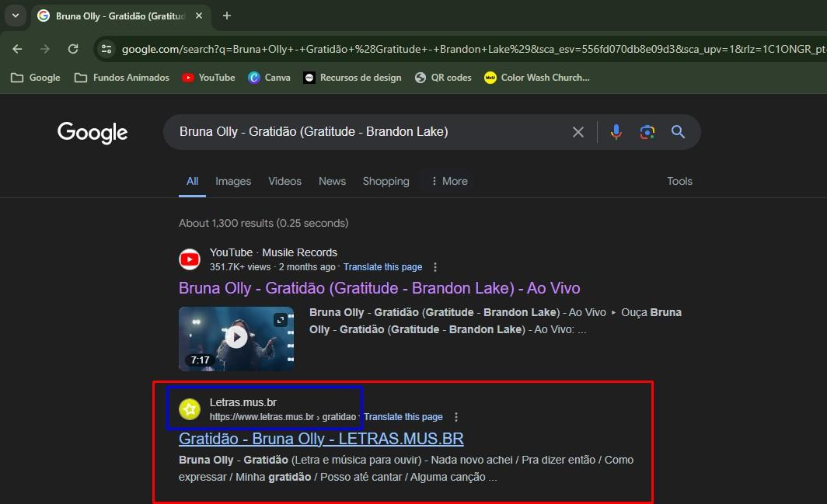Open the Google bookmarks folder
Screen dimensions: 827x504
tap(35, 78)
